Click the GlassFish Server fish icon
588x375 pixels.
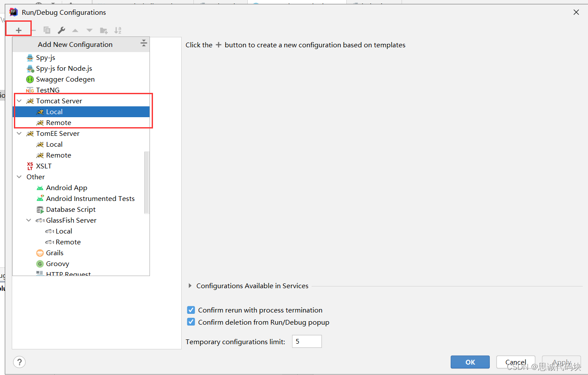pyautogui.click(x=40, y=220)
